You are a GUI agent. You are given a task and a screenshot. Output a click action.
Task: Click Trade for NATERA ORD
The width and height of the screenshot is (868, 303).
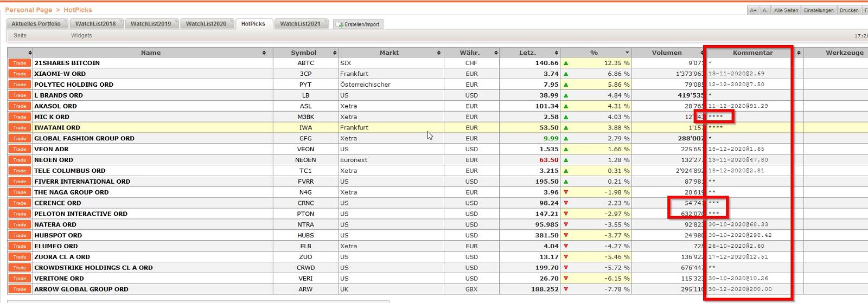point(20,224)
